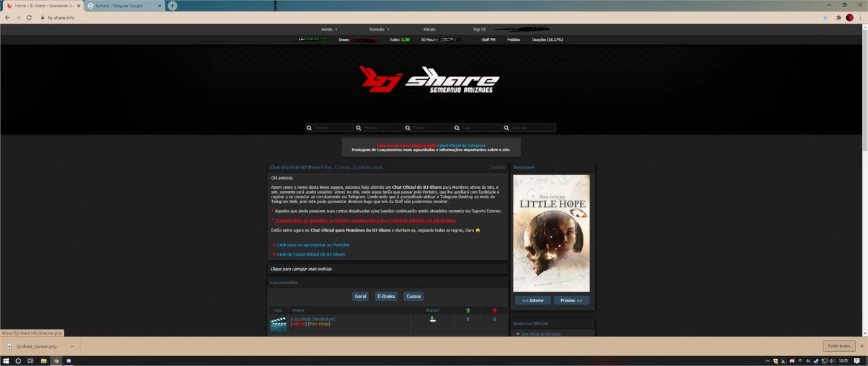This screenshot has height=366, width=868.
Task: Reload the bj-share.info page
Action: [x=29, y=17]
